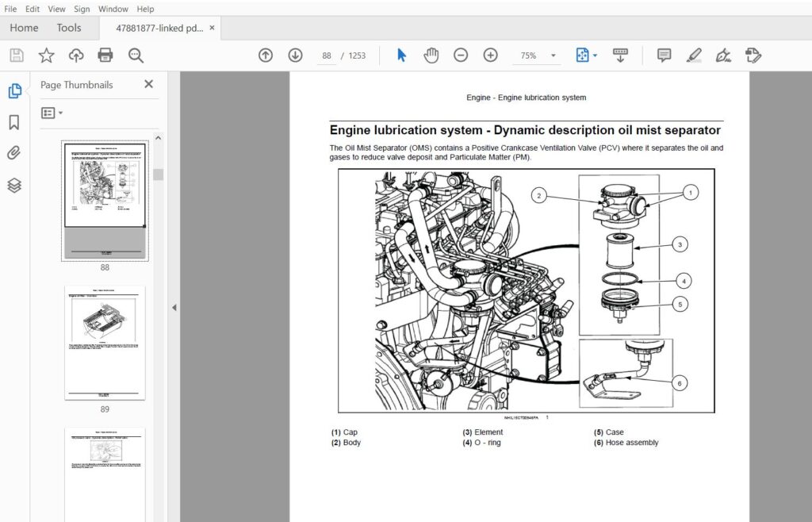The width and height of the screenshot is (812, 522).
Task: Click the scrolling mode keyboard icon
Action: (620, 56)
